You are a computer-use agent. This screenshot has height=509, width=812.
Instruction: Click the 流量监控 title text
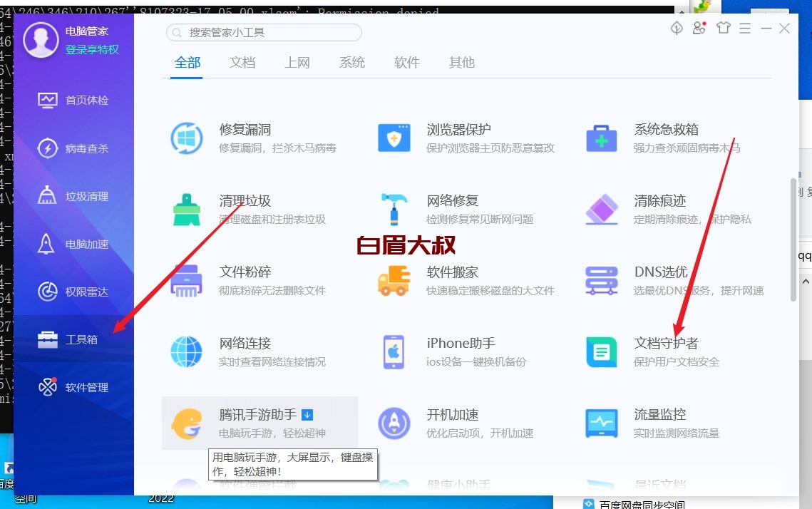click(x=659, y=414)
